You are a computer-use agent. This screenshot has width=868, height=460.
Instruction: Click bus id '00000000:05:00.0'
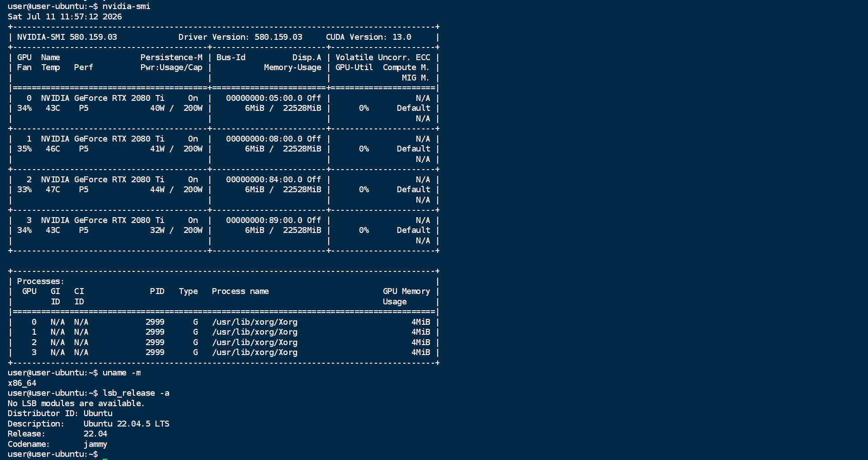point(264,98)
